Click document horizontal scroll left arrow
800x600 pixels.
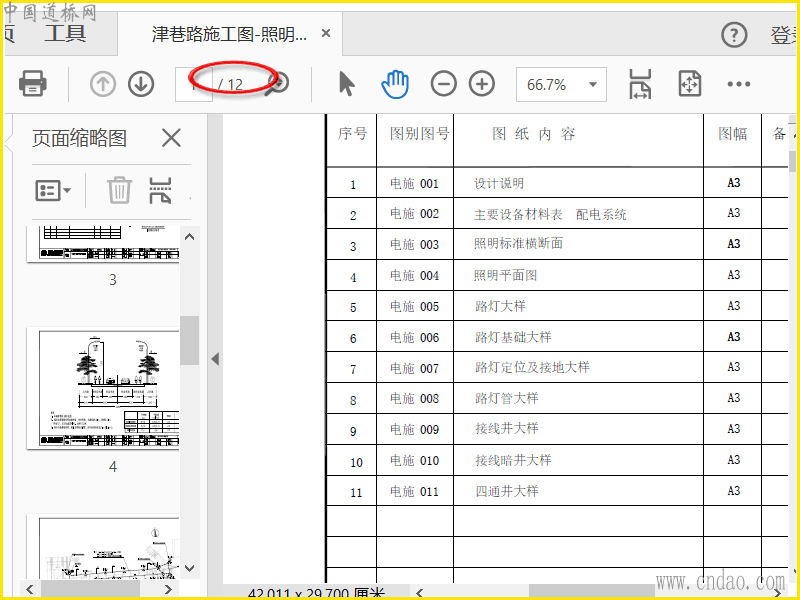(419, 592)
